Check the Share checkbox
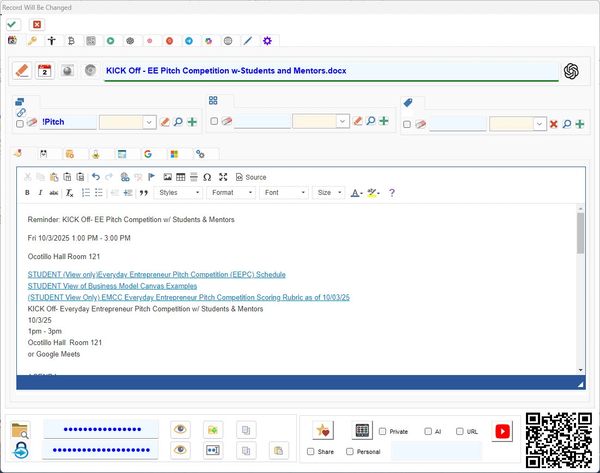600x473 pixels. coord(311,452)
